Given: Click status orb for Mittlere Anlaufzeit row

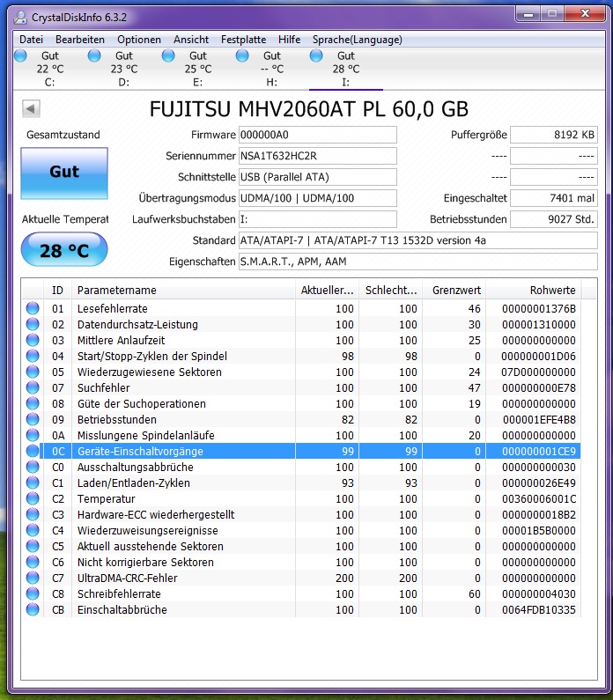Looking at the screenshot, I should click(x=33, y=340).
